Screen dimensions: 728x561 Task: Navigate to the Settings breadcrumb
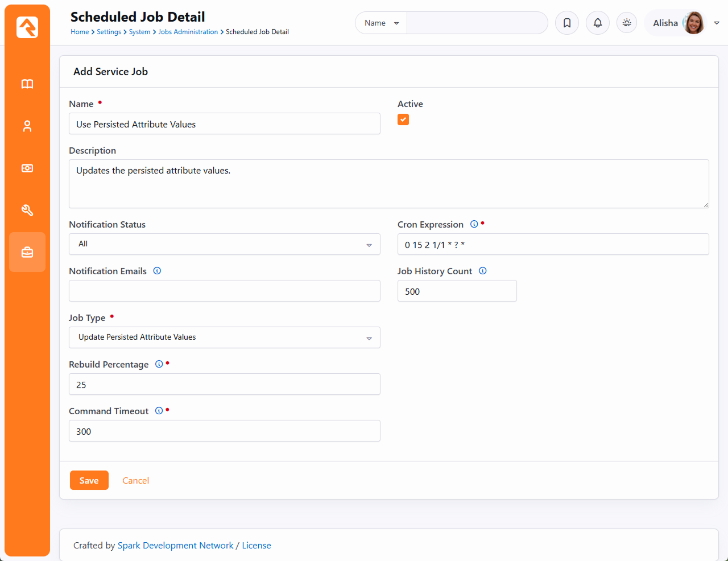(109, 32)
